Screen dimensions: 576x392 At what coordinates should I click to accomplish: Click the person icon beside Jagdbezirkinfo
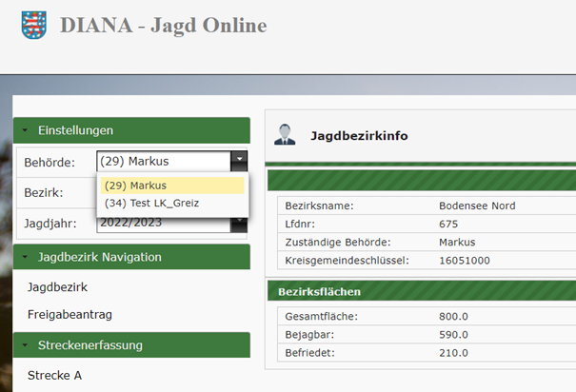tap(285, 135)
